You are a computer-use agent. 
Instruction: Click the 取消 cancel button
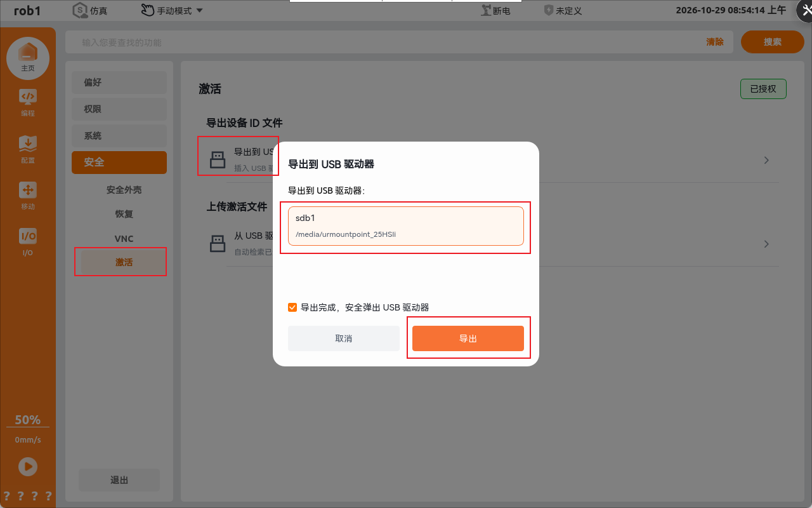tap(344, 338)
